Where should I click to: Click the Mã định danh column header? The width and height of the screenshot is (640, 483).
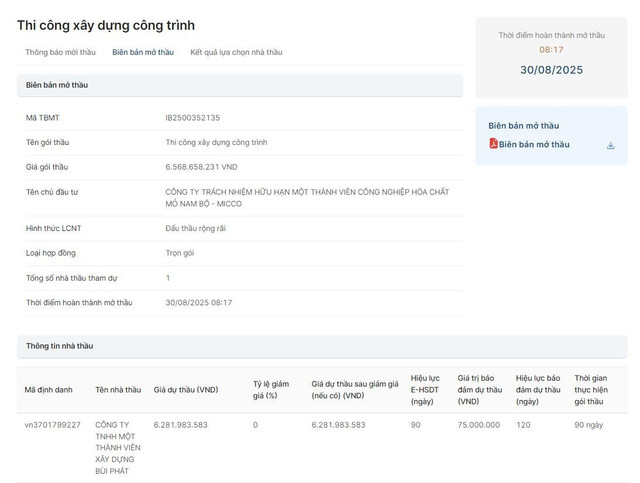(49, 389)
